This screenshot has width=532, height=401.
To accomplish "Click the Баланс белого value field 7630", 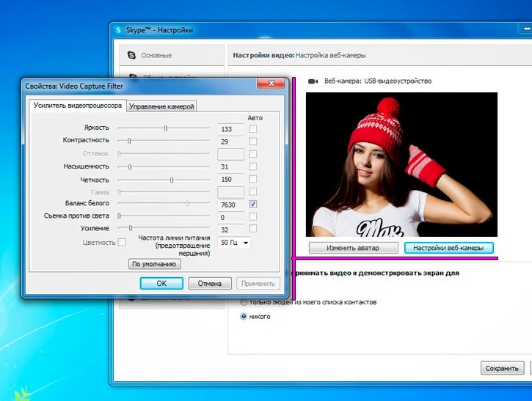I will point(230,205).
